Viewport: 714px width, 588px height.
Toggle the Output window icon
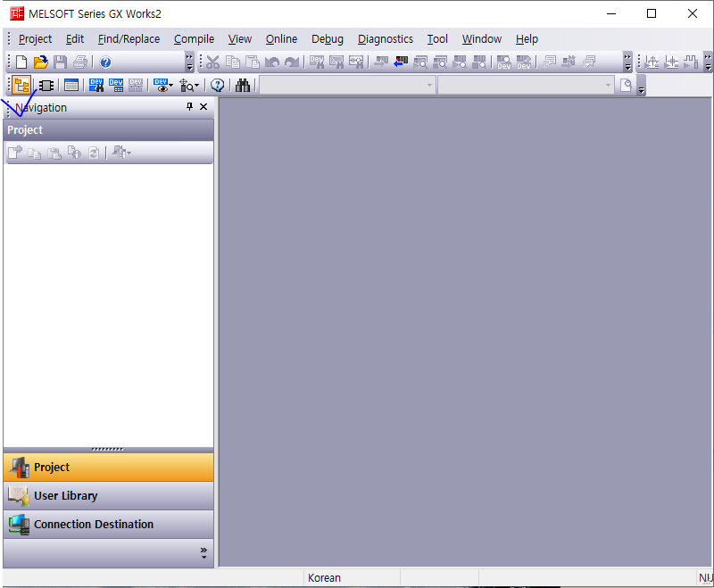[x=71, y=85]
